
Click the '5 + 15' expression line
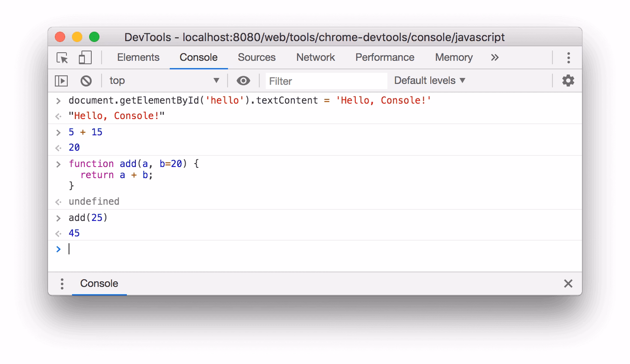pyautogui.click(x=85, y=132)
